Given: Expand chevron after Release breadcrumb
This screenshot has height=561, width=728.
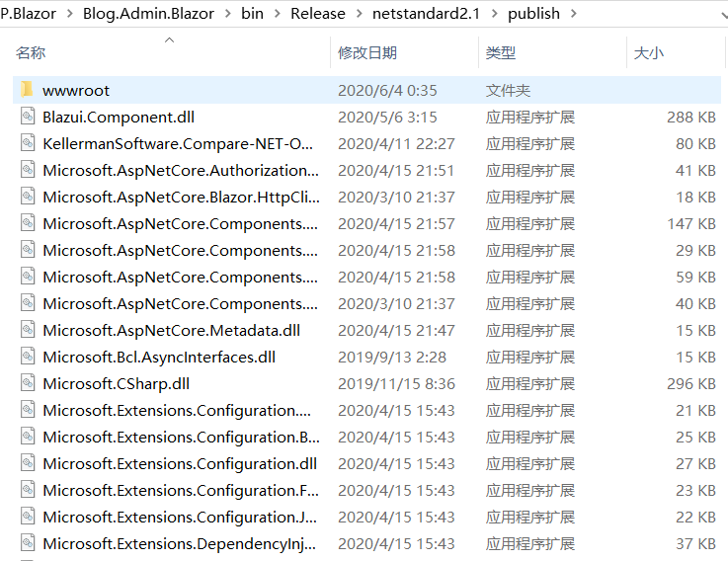Looking at the screenshot, I should click(359, 14).
